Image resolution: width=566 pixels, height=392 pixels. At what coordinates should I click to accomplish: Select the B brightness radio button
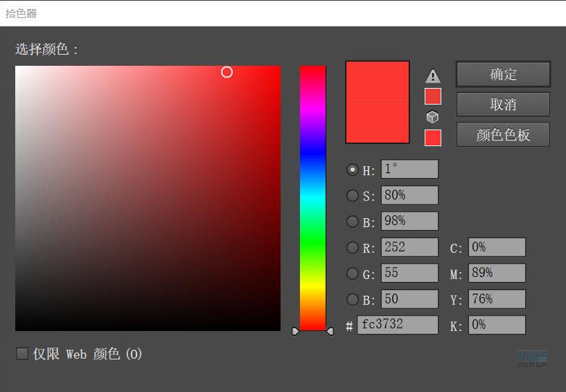click(x=353, y=222)
